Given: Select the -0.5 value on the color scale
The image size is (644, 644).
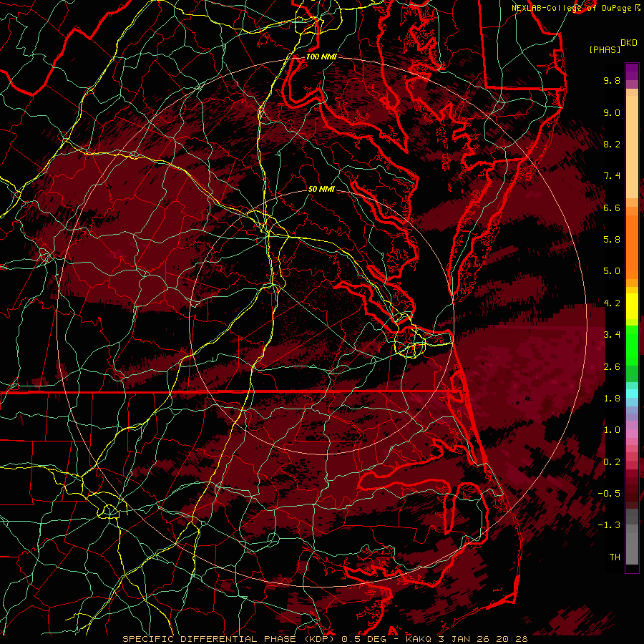Looking at the screenshot, I should coord(609,494).
